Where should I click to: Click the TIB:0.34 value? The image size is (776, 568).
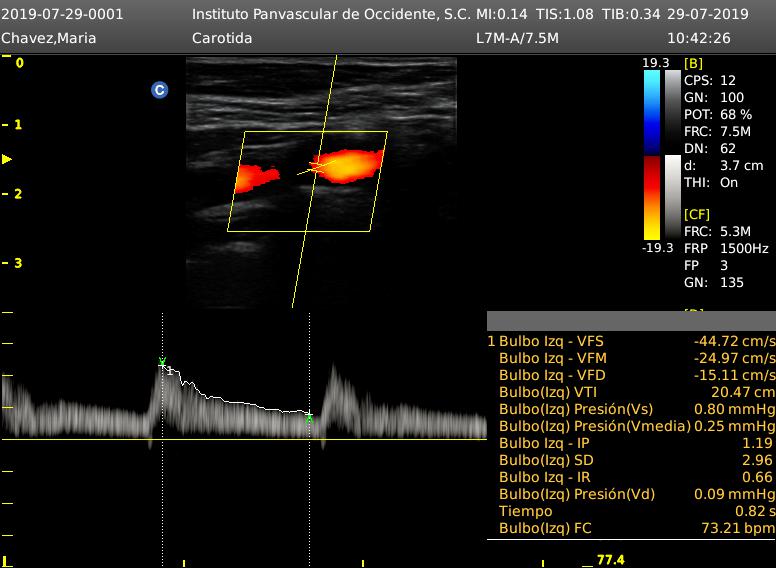coord(631,14)
